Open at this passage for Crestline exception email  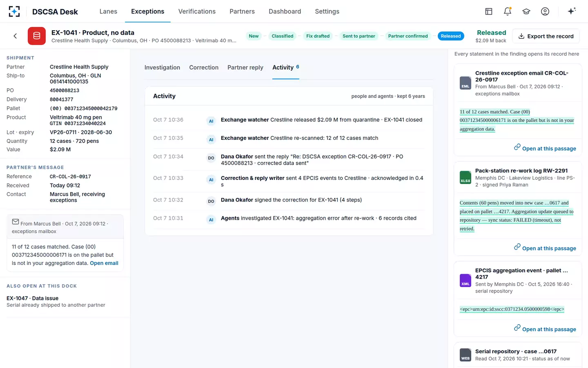(x=545, y=148)
